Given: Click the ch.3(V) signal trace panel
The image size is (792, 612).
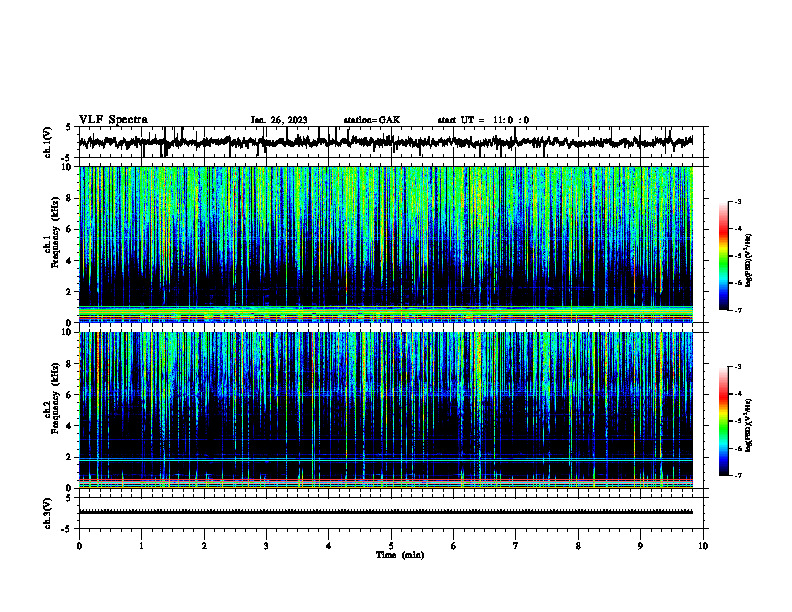Looking at the screenshot, I should (391, 513).
